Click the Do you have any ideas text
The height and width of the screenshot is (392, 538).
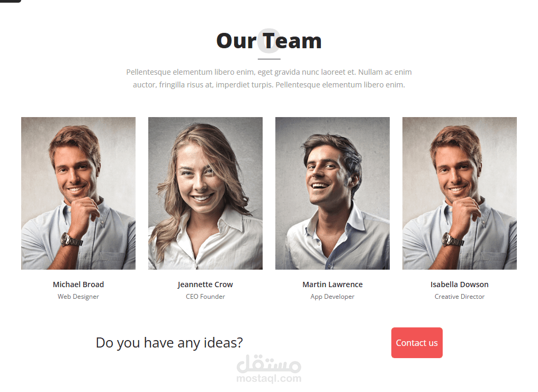tap(169, 343)
